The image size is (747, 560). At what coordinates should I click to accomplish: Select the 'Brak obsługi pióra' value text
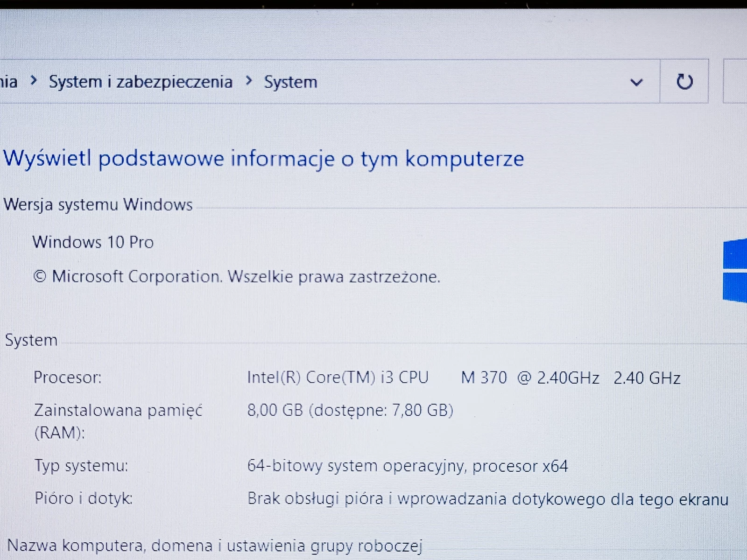[488, 499]
